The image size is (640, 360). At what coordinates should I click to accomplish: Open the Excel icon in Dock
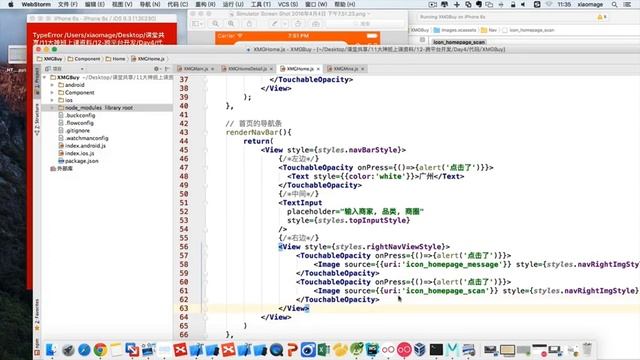[x=324, y=350]
